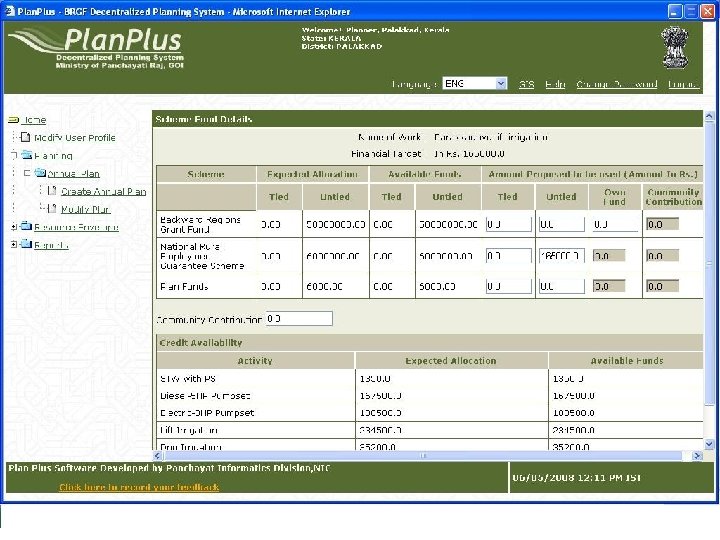The width and height of the screenshot is (720, 540).
Task: Select the STW with PS activity row
Action: [x=430, y=378]
